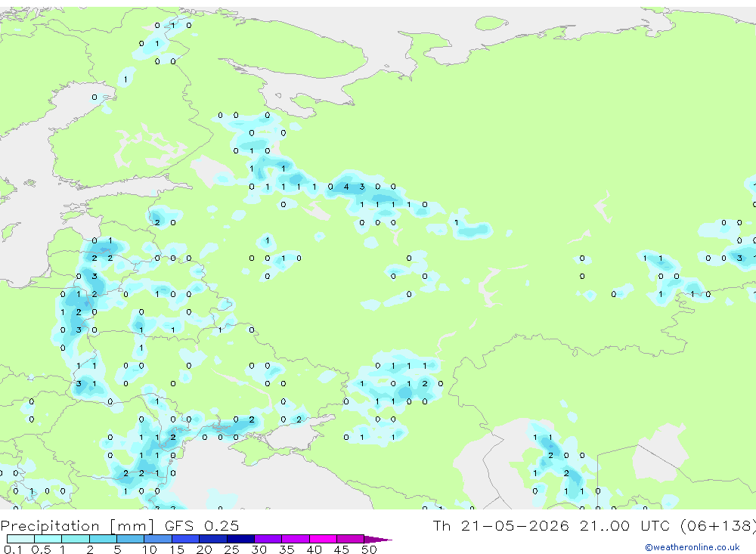The height and width of the screenshot is (554, 756).
Task: Click the legend label '35'
Action: (287, 549)
